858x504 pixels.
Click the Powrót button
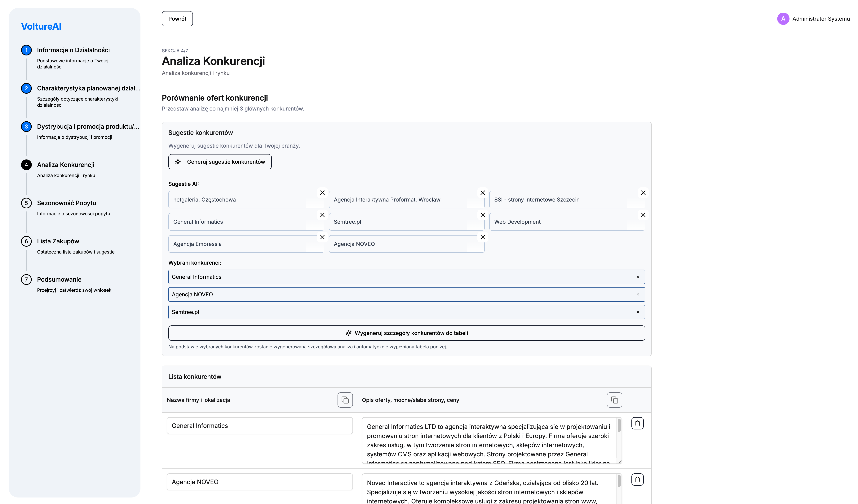tap(177, 19)
